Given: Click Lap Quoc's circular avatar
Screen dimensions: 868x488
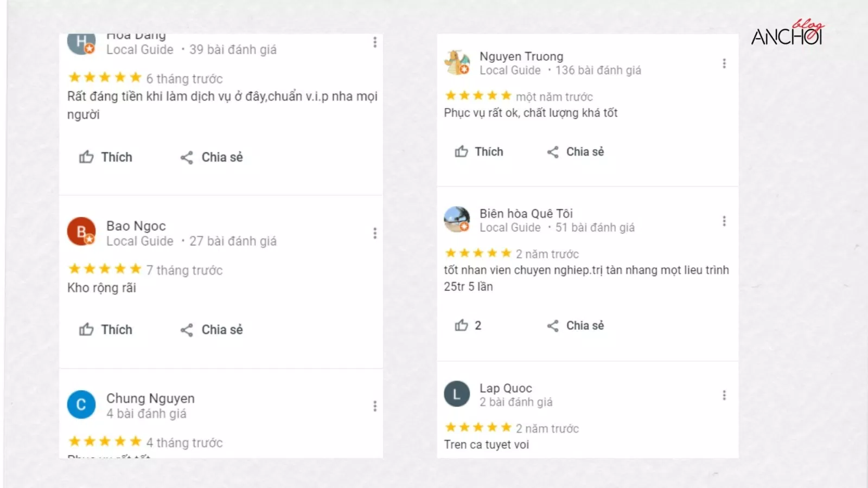Looking at the screenshot, I should [x=456, y=394].
